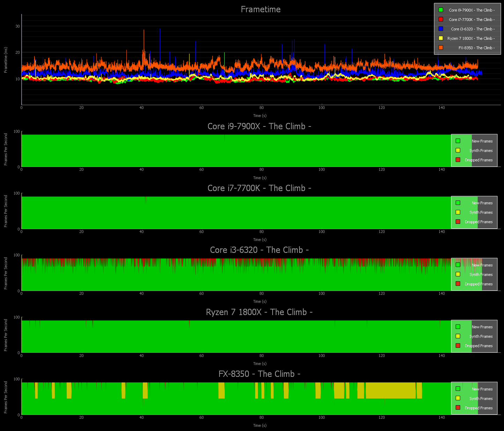Click Synth Frames swatch in Ryzen 7 1800X chart
Image resolution: width=504 pixels, height=431 pixels.
click(x=458, y=336)
